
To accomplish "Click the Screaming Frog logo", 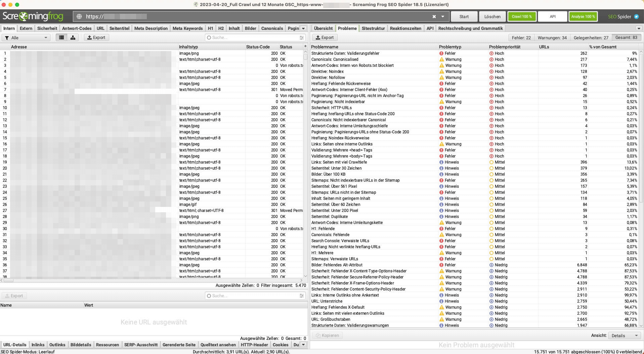I will [x=33, y=16].
